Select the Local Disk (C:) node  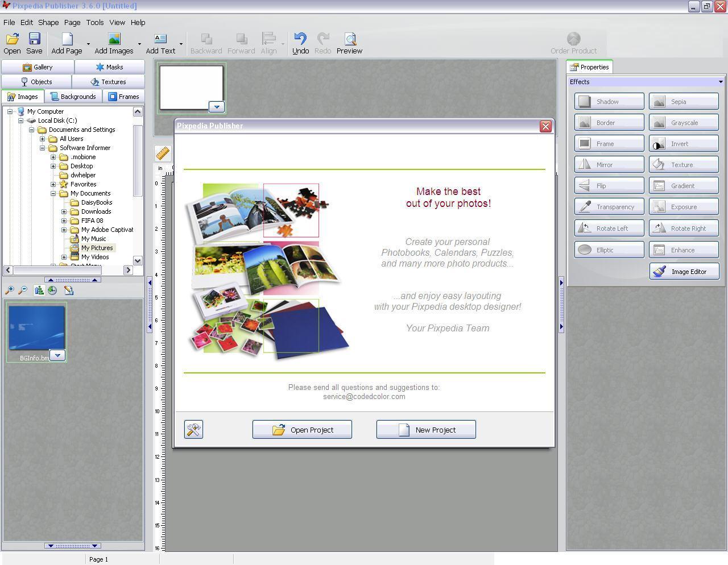[57, 121]
